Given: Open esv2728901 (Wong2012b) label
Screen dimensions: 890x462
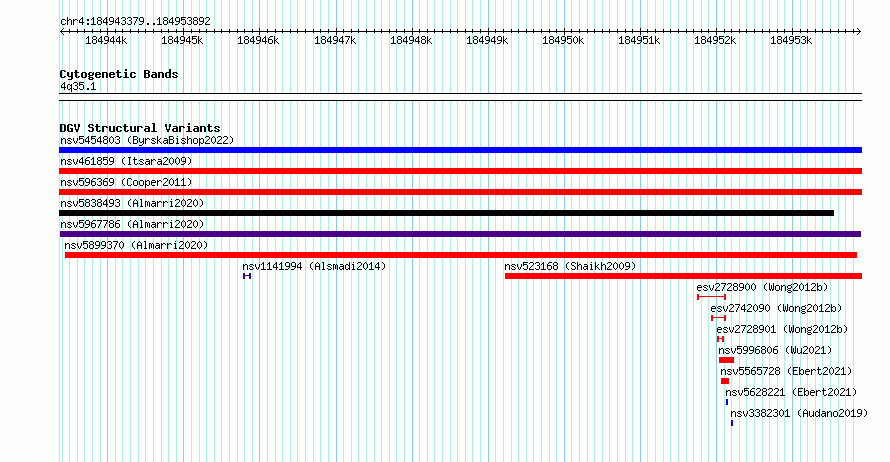Looking at the screenshot, I should point(782,329).
